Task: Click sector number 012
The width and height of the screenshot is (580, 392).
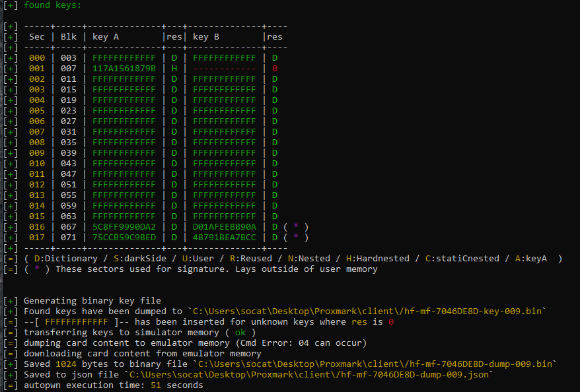Action: tap(37, 185)
